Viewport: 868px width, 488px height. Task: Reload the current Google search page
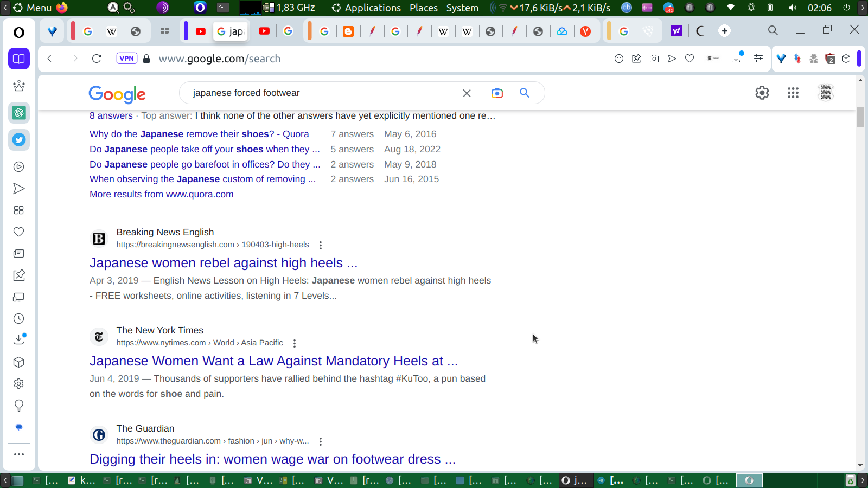[97, 59]
